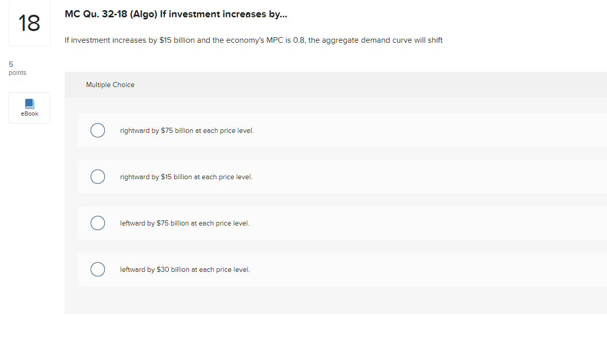
Task: Select 'leftward by $75 billion' option
Action: click(98, 223)
